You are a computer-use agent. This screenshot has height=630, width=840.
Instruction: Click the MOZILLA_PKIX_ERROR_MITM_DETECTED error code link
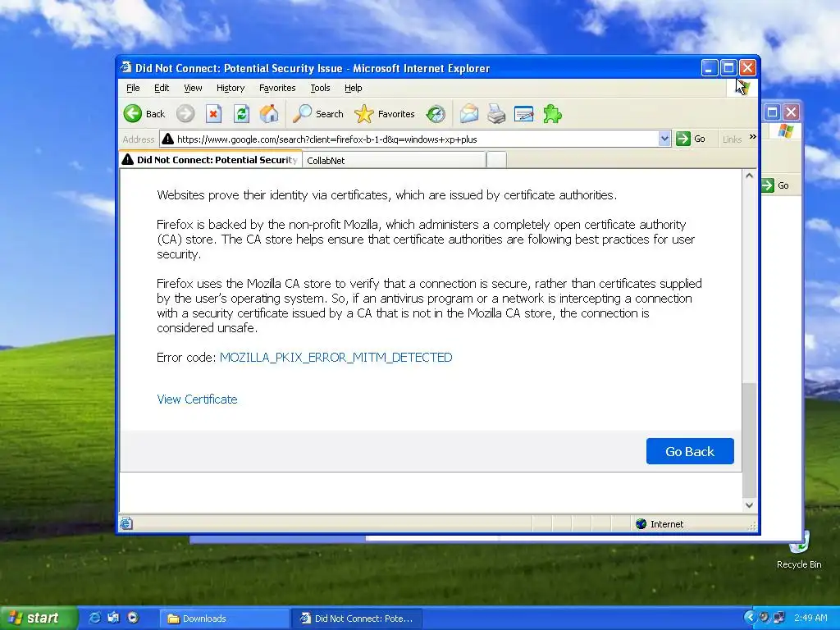click(x=336, y=358)
